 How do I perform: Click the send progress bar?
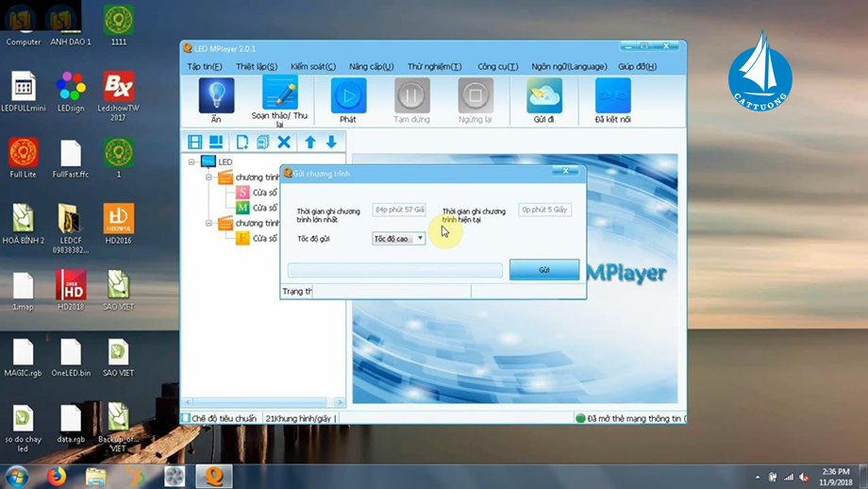pyautogui.click(x=395, y=270)
